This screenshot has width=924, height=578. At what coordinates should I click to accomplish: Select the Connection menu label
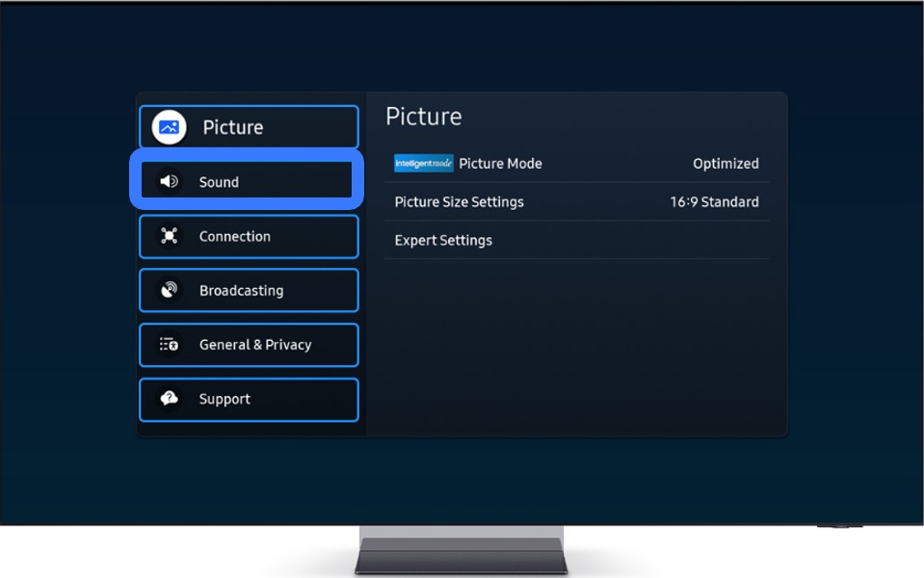tap(234, 236)
